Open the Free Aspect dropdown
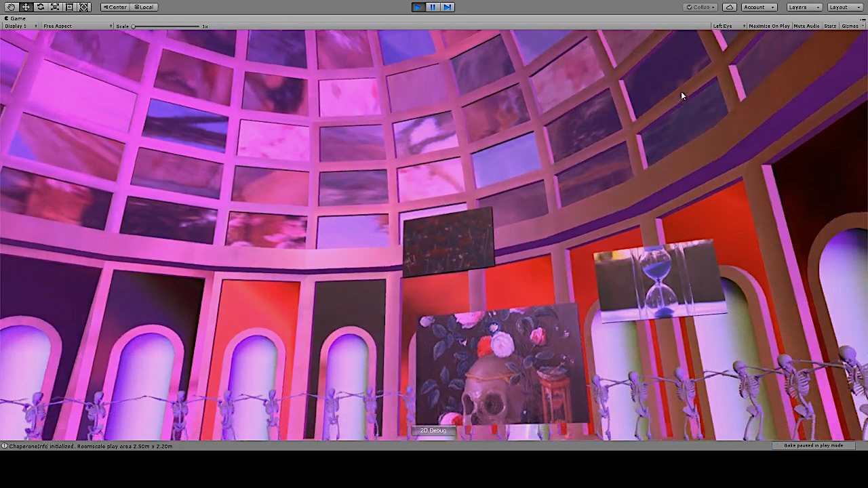This screenshot has height=488, width=868. [77, 26]
